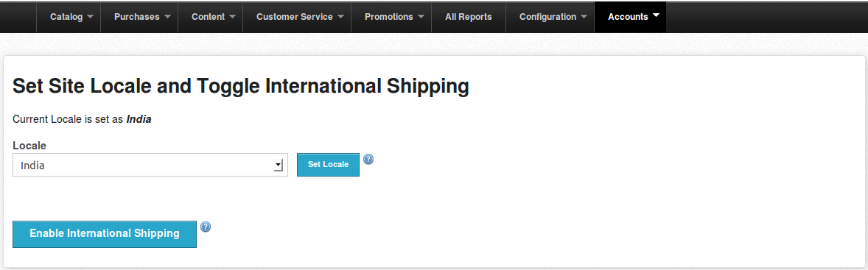Image resolution: width=868 pixels, height=270 pixels.
Task: Open the Catalog menu
Action: click(x=68, y=17)
